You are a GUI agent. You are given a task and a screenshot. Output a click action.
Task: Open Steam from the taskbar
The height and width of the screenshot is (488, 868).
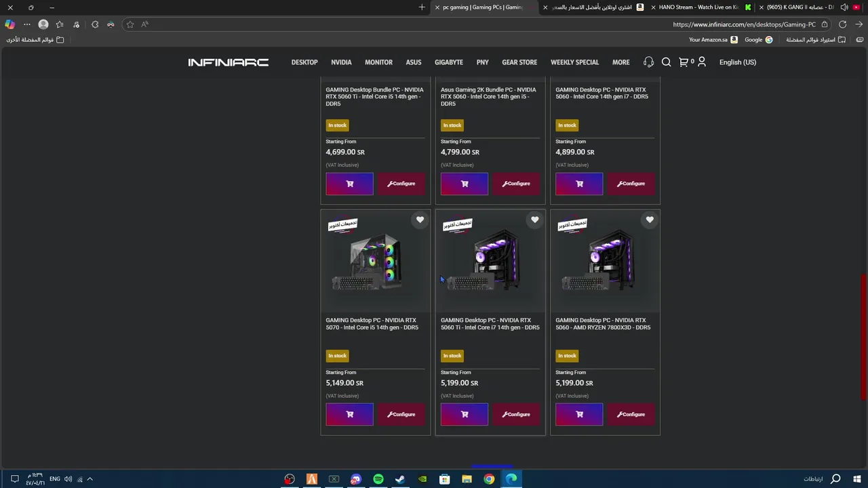click(x=400, y=479)
